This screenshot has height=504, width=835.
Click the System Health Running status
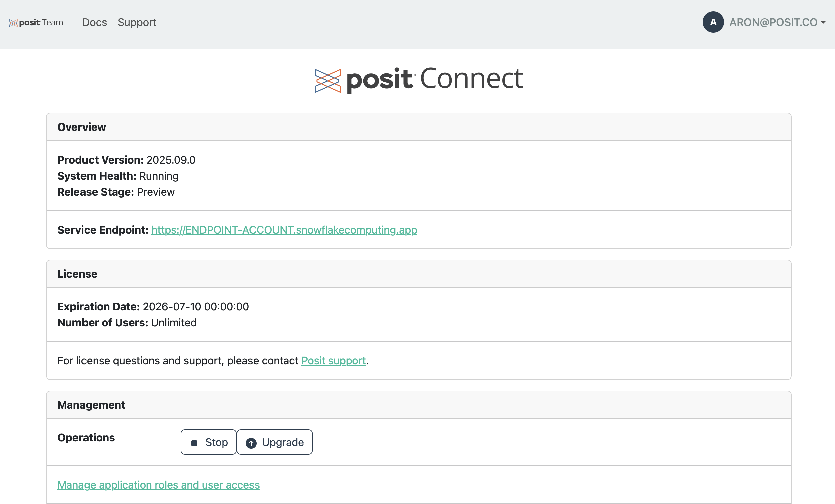[x=159, y=176]
